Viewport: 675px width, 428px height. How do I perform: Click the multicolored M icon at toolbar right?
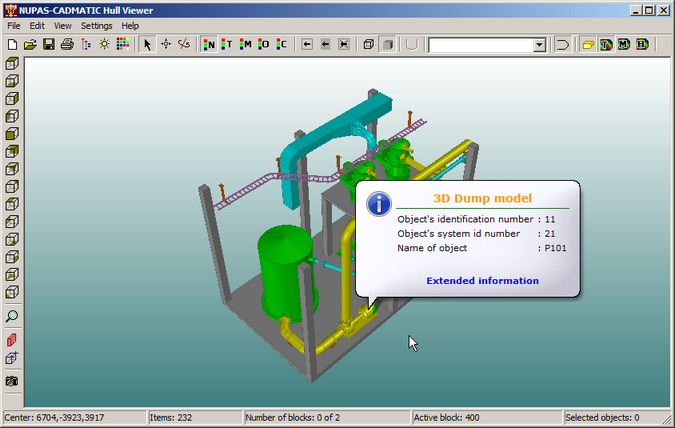[624, 44]
